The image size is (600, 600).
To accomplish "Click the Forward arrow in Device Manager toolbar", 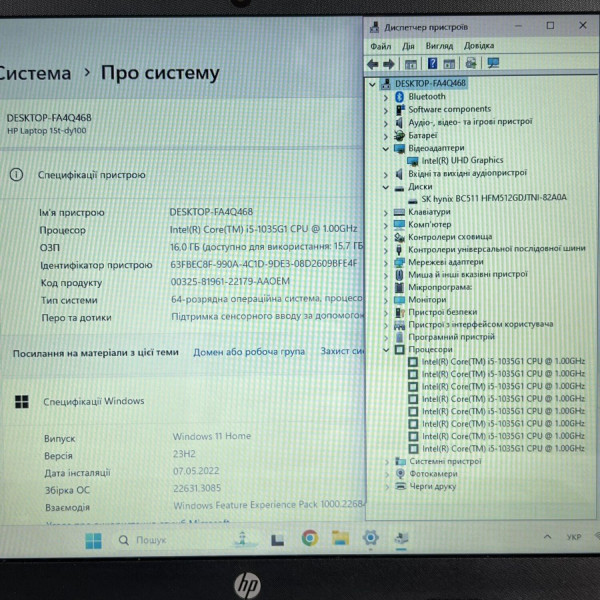I will coord(389,64).
